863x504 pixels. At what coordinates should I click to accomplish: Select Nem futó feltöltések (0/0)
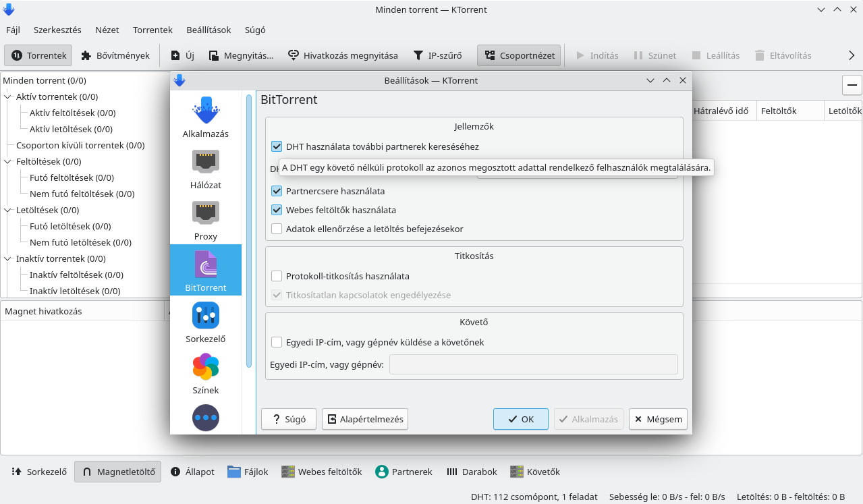[82, 194]
